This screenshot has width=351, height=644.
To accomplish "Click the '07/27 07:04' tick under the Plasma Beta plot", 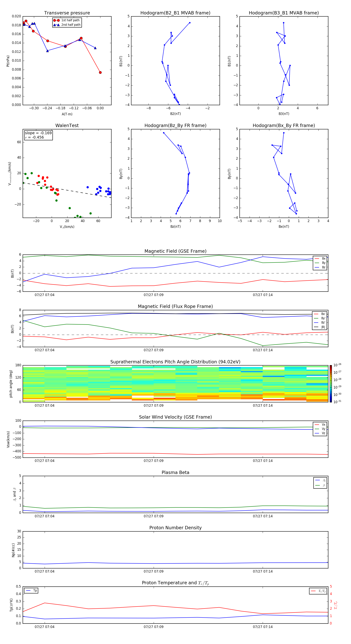I will pos(44,516).
